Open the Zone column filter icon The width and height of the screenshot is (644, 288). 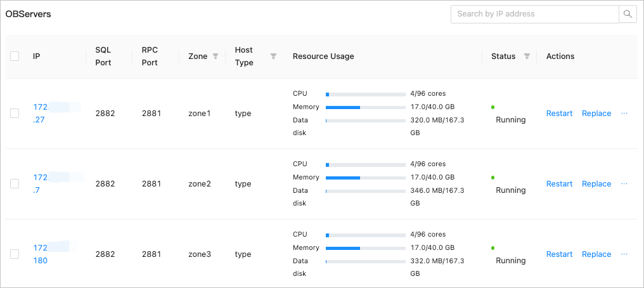click(216, 56)
